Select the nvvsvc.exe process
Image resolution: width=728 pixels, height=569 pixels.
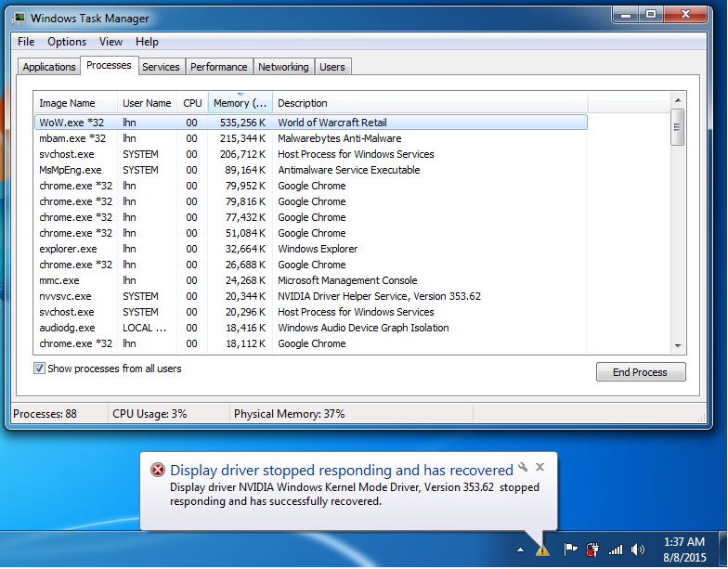pyautogui.click(x=310, y=296)
